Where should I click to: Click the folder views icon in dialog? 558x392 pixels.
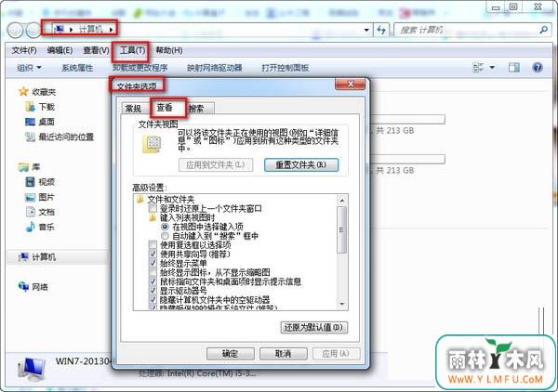tap(153, 145)
